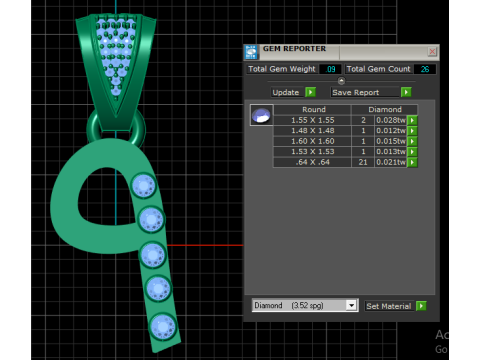Image resolution: width=480 pixels, height=360 pixels.
Task: Open the Diamond (3.52 spg) material dropdown
Action: pyautogui.click(x=351, y=305)
